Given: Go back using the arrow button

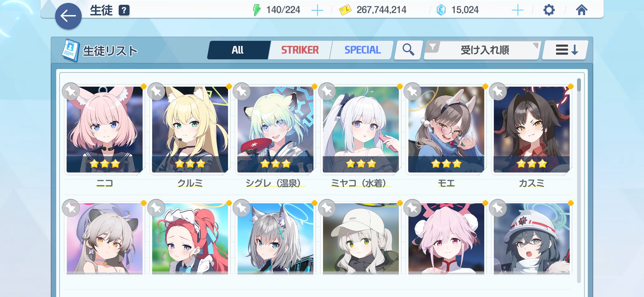Looking at the screenshot, I should 68,16.
